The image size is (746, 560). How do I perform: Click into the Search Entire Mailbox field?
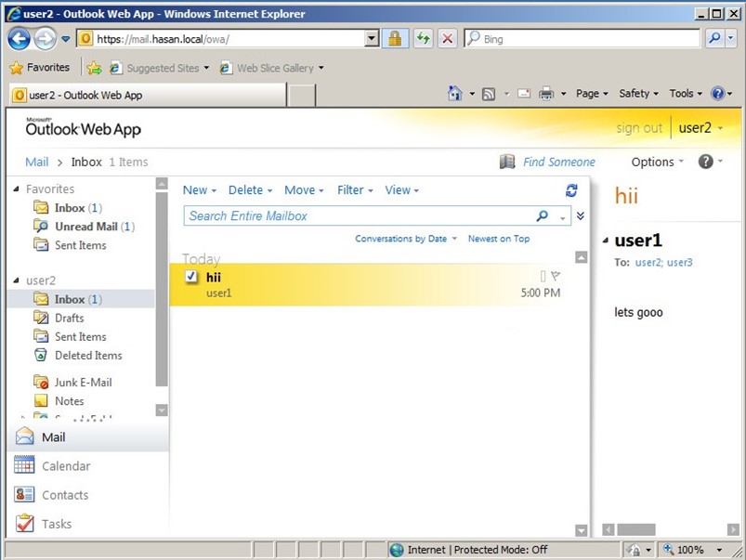tap(358, 216)
